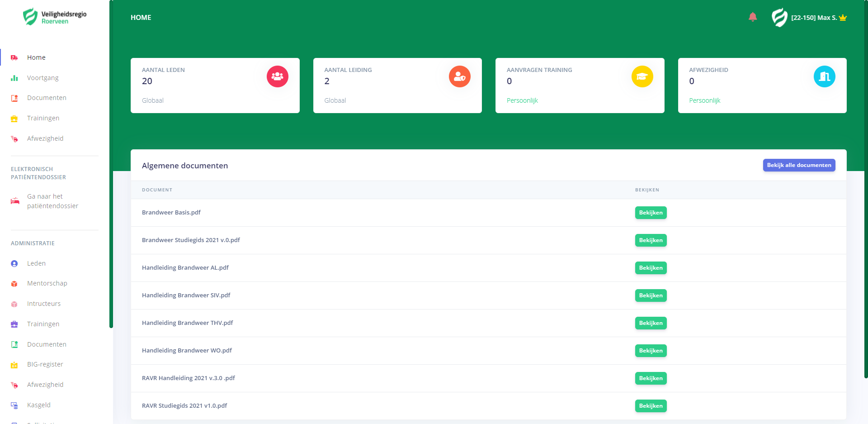The width and height of the screenshot is (868, 424).
Task: Open Voortgang in the sidebar
Action: point(42,78)
